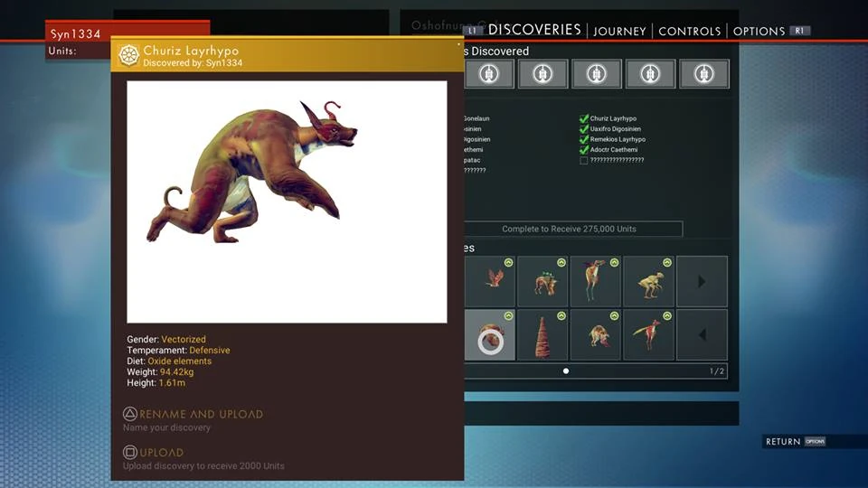Click upload marker on tall long-legged creature thumbnail
Viewport: 868px width, 488px height.
pos(614,262)
